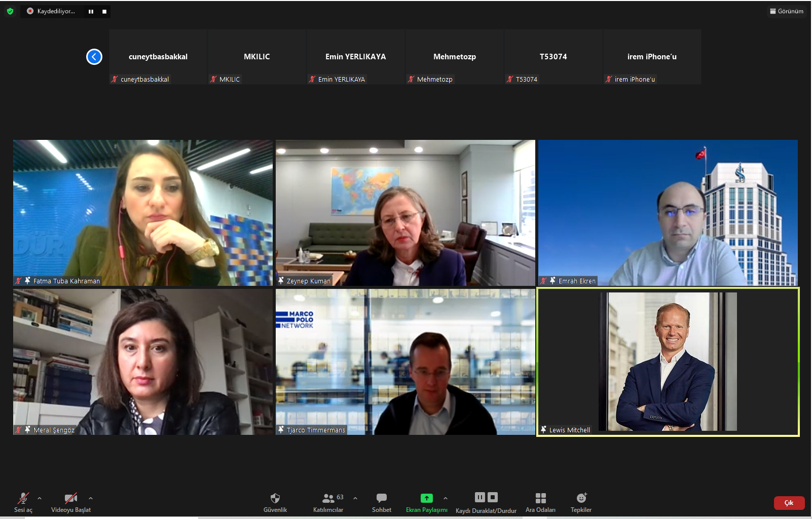812x519 pixels.
Task: Click muted mic on Fatma Tuba Kahraman
Action: click(19, 280)
